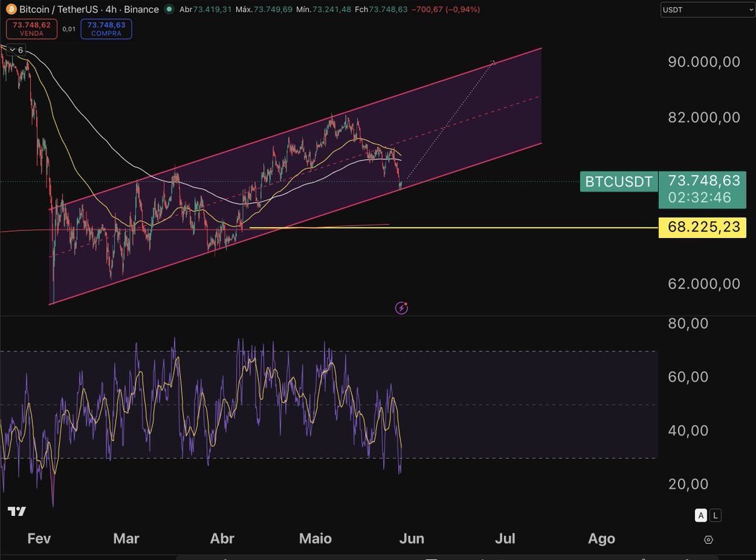Viewport: 756px width, 560px height.
Task: Click the 73.748,63 current price label
Action: (703, 180)
